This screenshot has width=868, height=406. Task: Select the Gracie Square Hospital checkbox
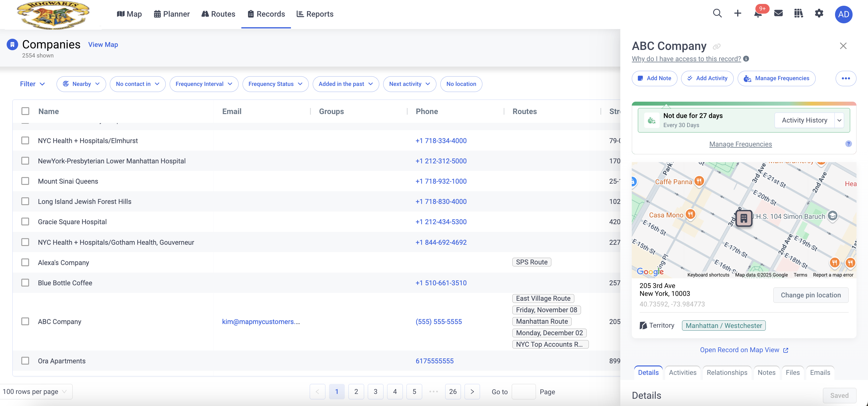[25, 221]
